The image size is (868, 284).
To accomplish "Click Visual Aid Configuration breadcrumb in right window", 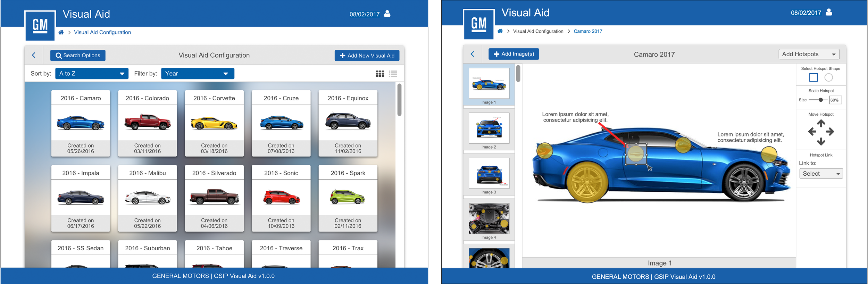I will point(538,31).
